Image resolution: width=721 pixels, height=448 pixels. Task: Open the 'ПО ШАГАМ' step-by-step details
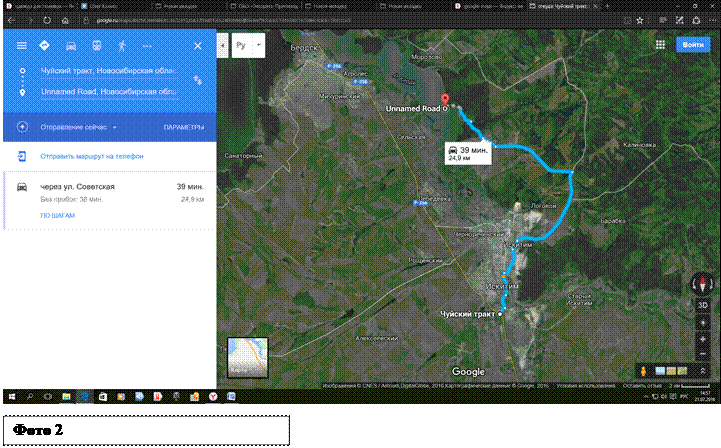point(57,215)
